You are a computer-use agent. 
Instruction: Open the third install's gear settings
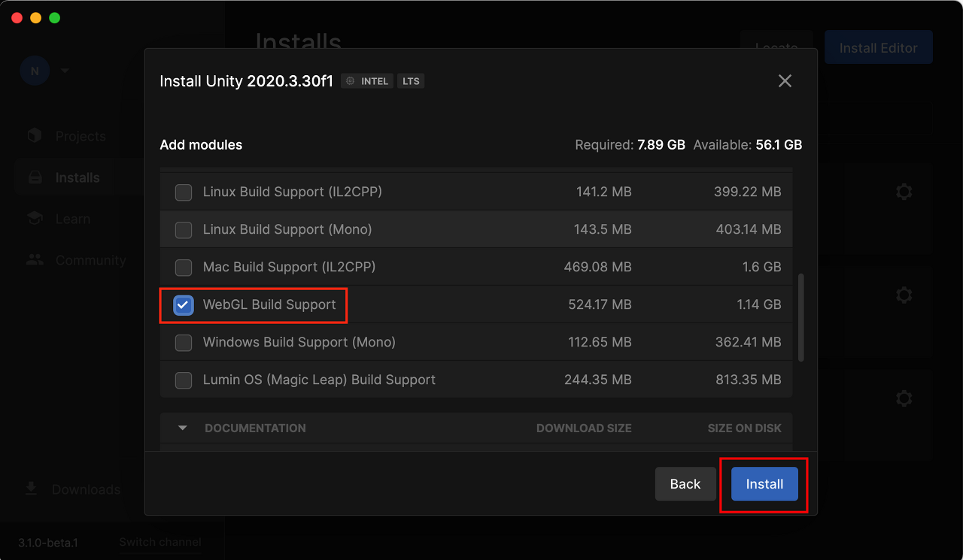click(x=904, y=398)
